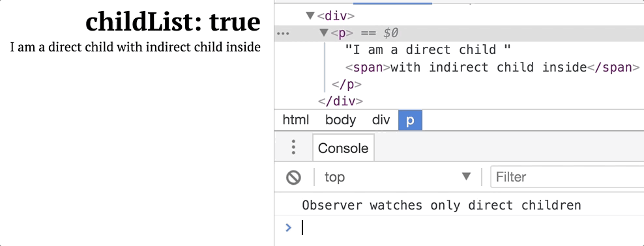Select the "I am a direct child" text node
This screenshot has width=644, height=246.
pyautogui.click(x=428, y=50)
